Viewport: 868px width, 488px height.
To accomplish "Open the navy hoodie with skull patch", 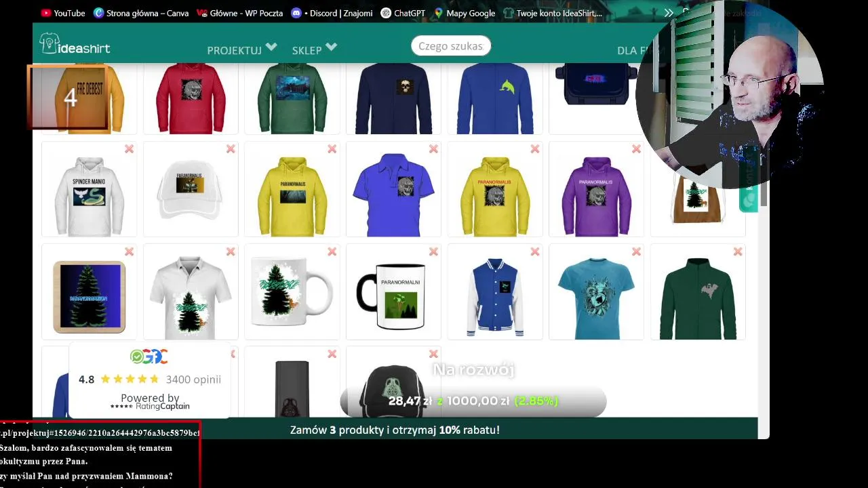I will pyautogui.click(x=393, y=98).
